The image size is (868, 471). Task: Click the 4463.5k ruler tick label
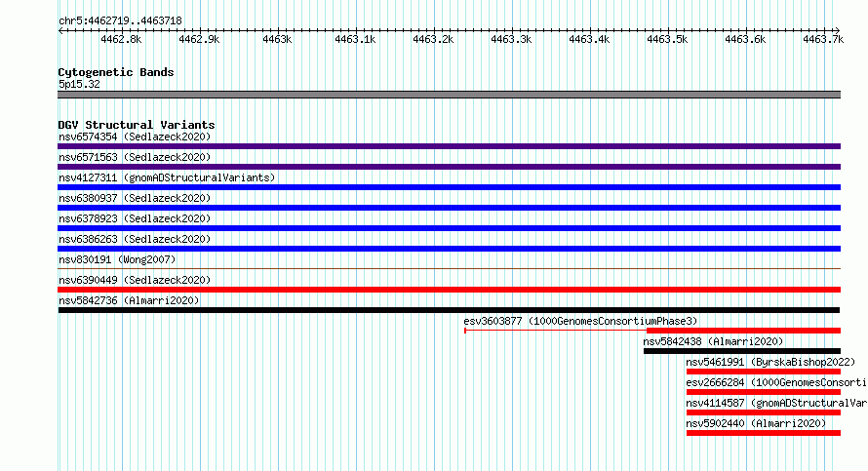pos(668,40)
